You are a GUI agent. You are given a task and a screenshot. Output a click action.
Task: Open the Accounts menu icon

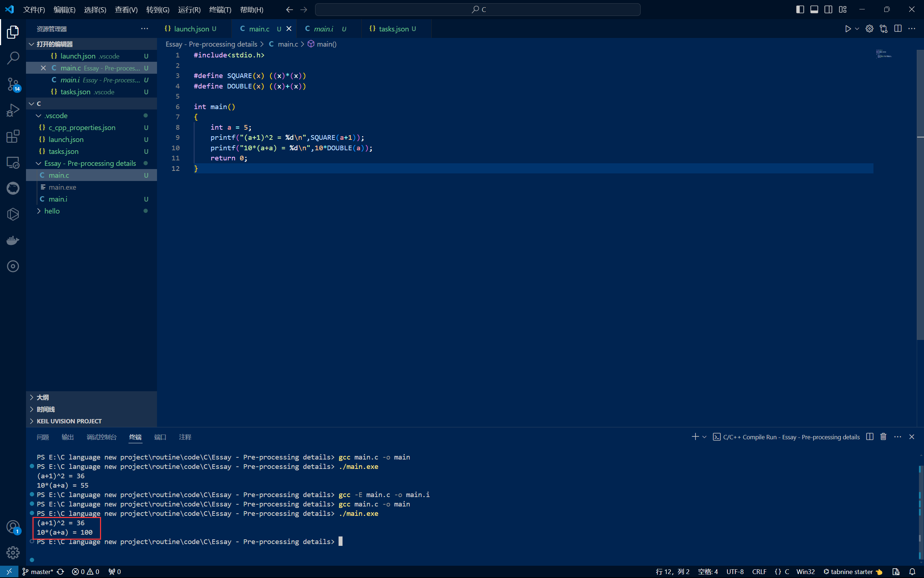click(13, 527)
